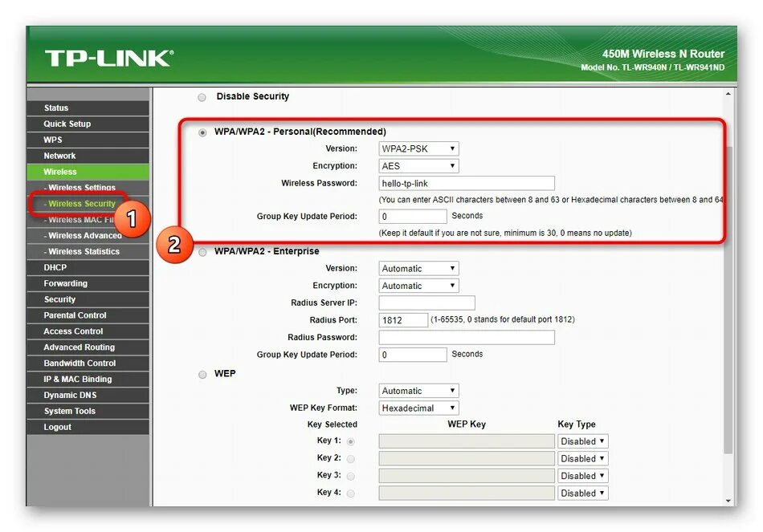Viewport: 763px width, 532px height.
Task: Select WPA/WPA2 - Personal radio button
Action: coord(202,132)
